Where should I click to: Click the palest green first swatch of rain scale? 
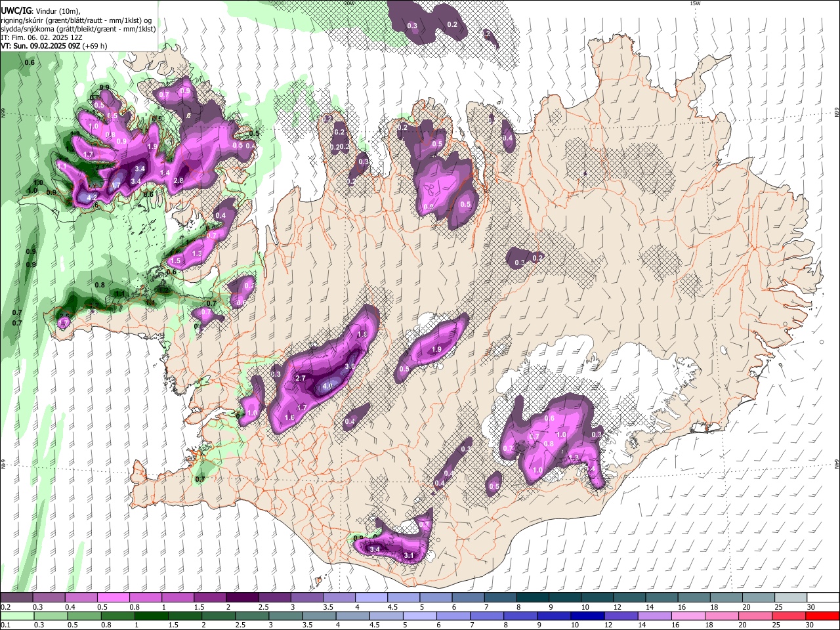(x=16, y=616)
